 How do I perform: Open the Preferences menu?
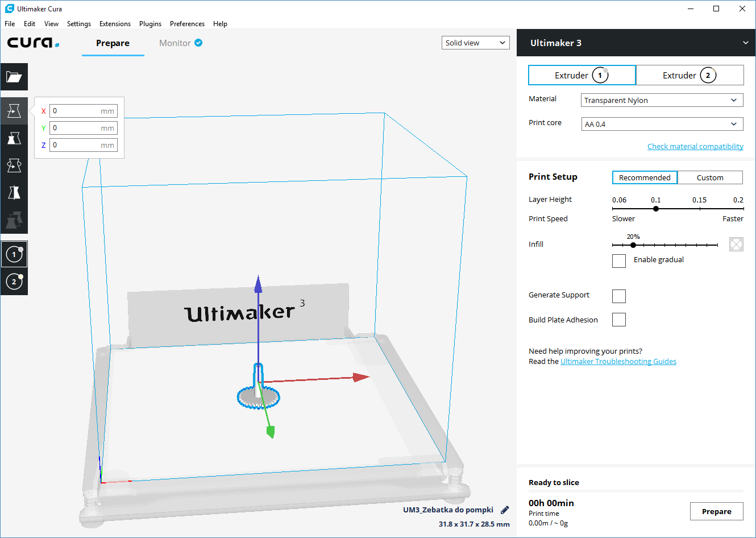pyautogui.click(x=187, y=24)
